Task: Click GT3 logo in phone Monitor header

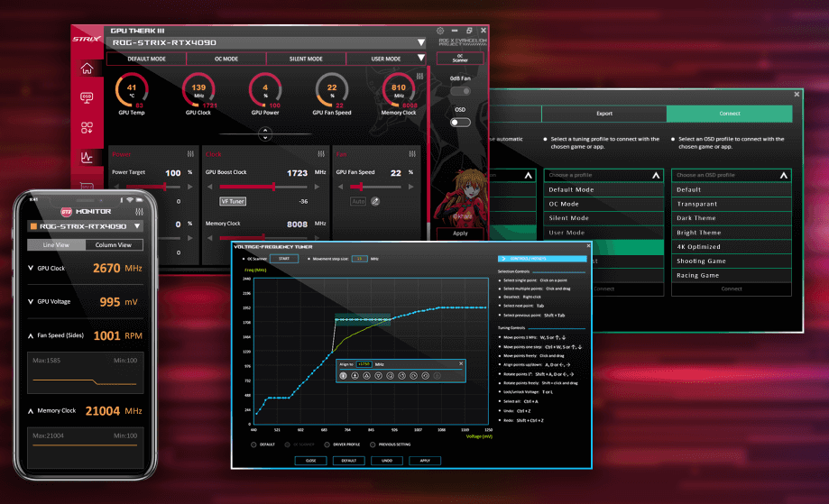Action: pyautogui.click(x=66, y=212)
